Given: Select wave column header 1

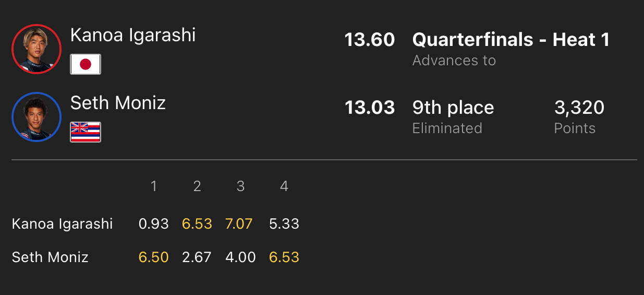Looking at the screenshot, I should pos(154,186).
